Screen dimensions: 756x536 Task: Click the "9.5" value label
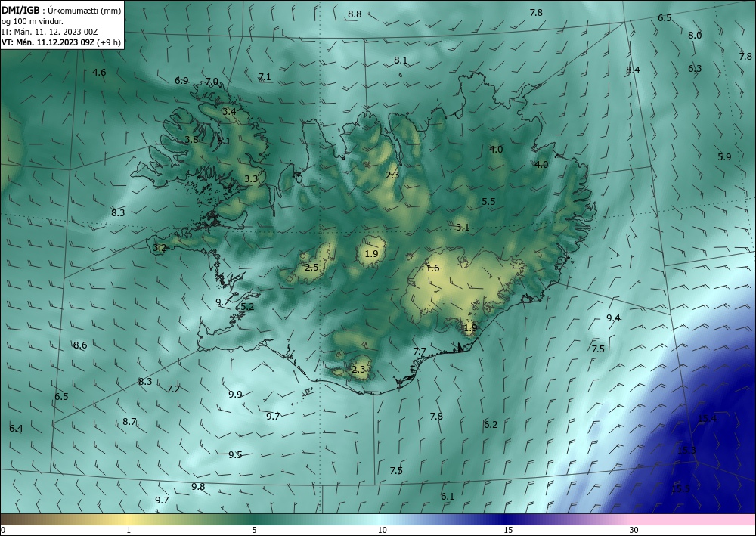coord(235,454)
